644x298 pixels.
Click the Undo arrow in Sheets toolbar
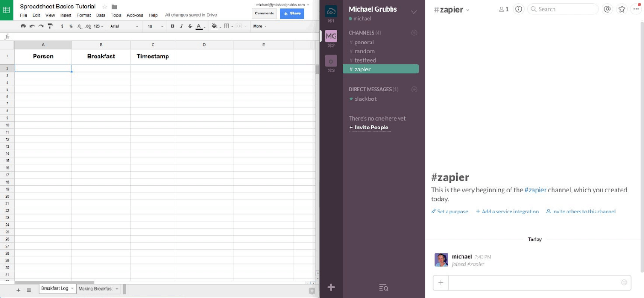[x=32, y=26]
